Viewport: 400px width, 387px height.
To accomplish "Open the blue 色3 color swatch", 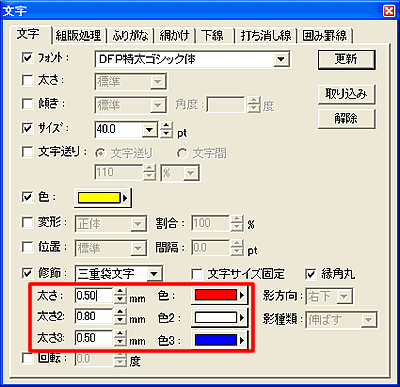I will [x=219, y=340].
